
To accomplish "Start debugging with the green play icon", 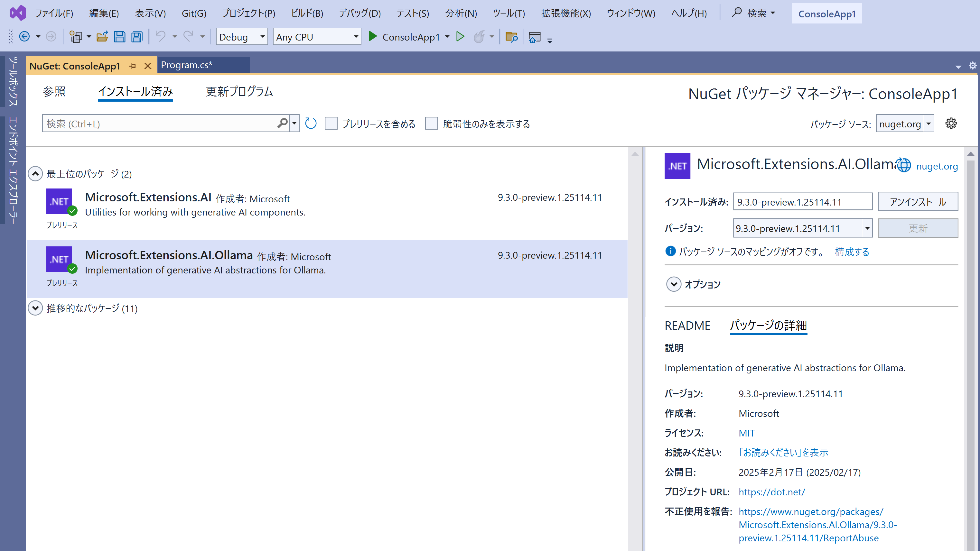I will tap(372, 36).
